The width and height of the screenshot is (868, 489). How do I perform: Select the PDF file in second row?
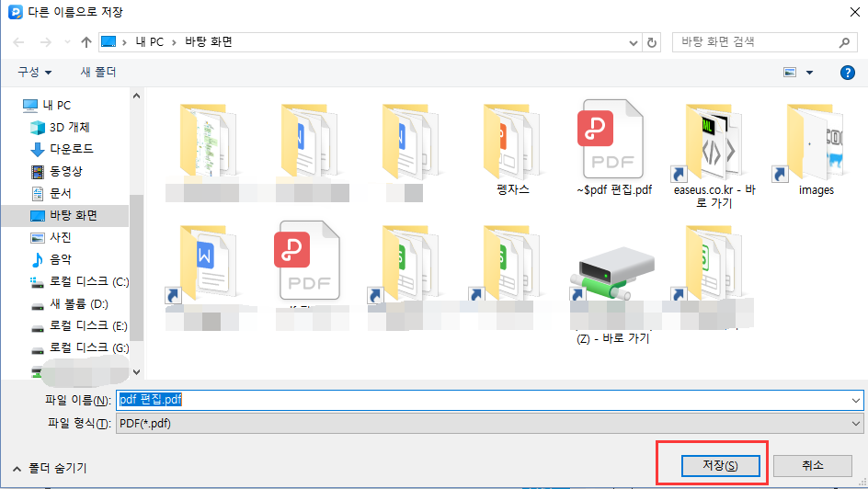307,261
